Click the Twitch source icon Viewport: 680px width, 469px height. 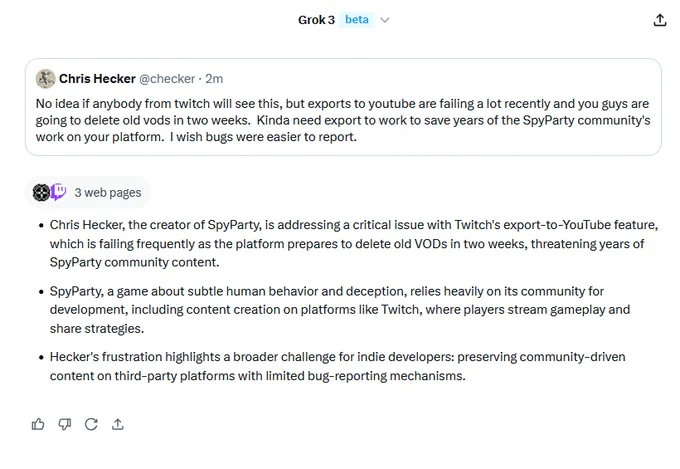[59, 192]
